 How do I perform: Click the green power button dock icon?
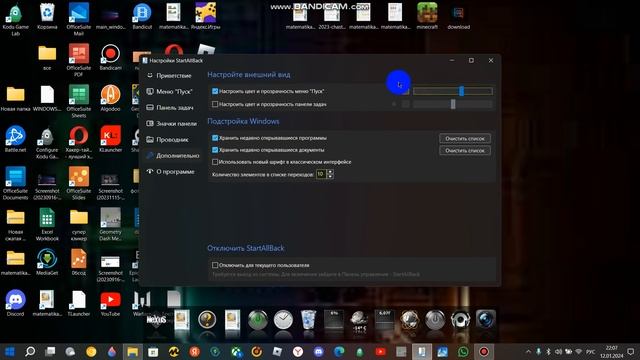pyautogui.click(x=258, y=320)
